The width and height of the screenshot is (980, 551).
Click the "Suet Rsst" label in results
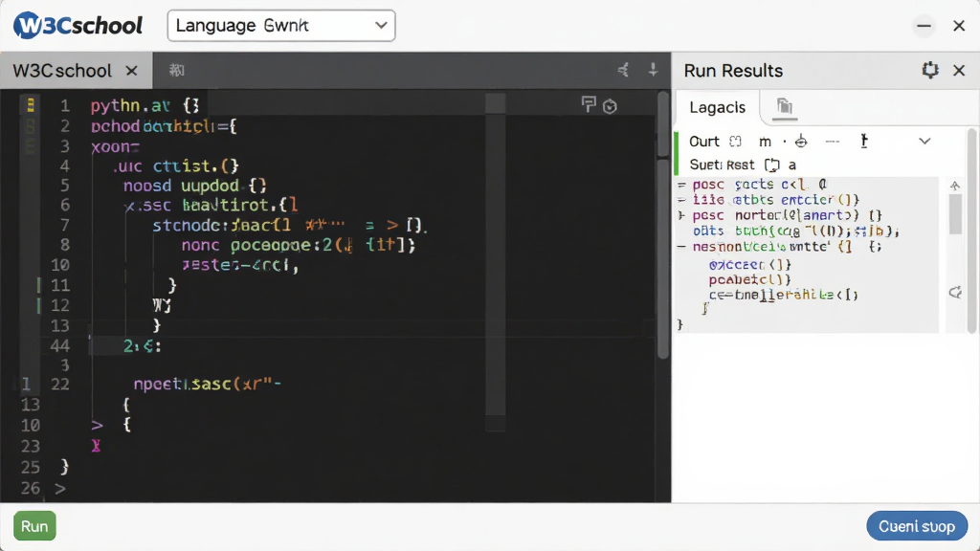[x=722, y=165]
